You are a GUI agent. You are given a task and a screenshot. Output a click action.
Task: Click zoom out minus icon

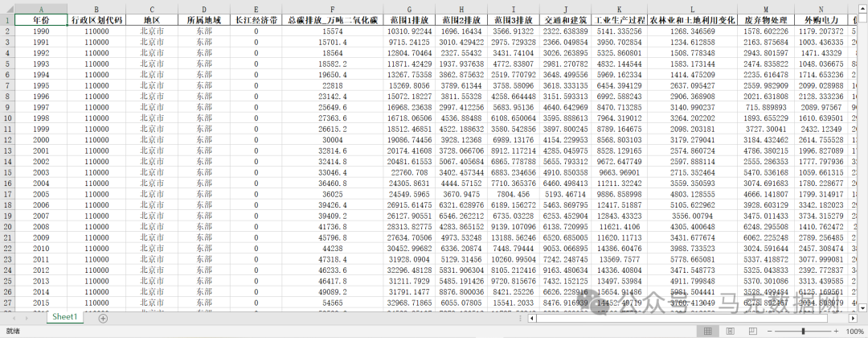(769, 331)
